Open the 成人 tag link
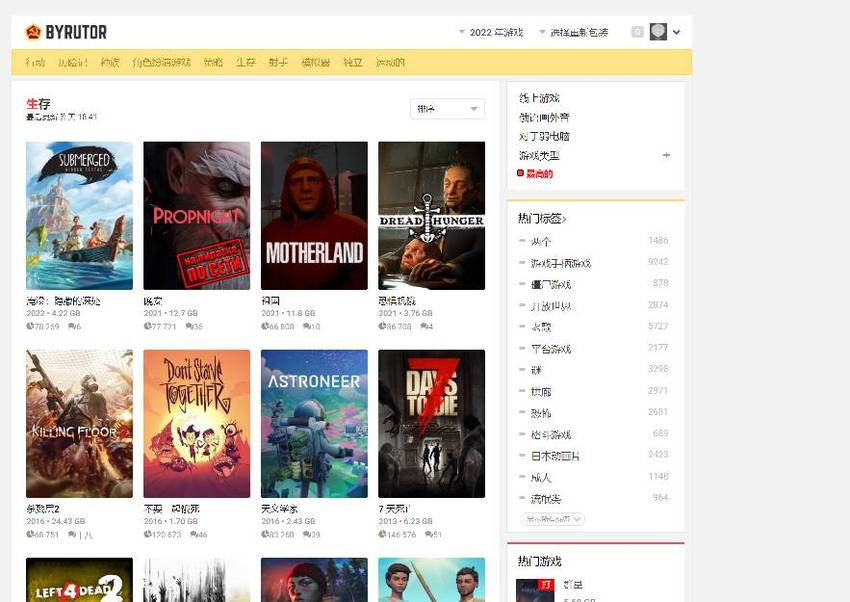The image size is (850, 602). click(541, 477)
